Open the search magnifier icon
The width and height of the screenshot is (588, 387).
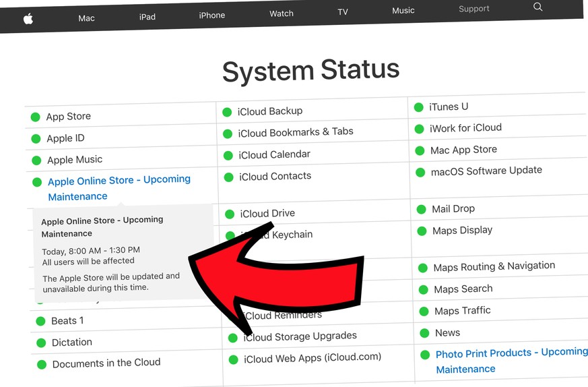(537, 7)
